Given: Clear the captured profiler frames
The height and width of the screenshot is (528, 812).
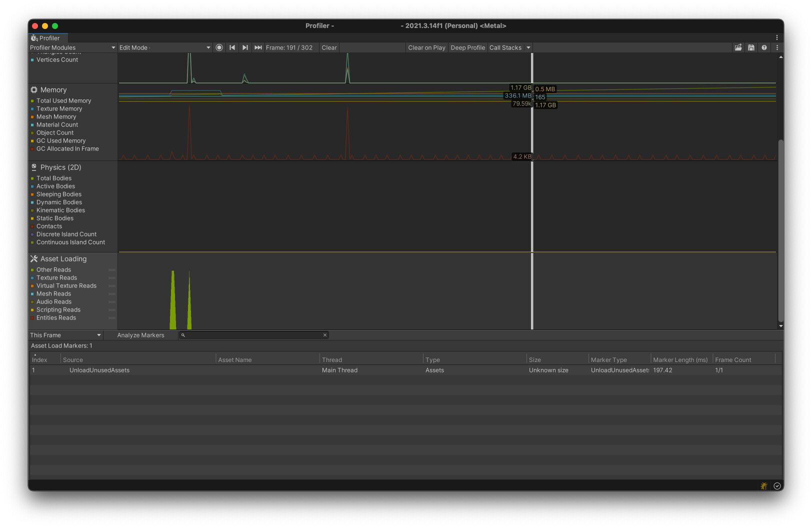Looking at the screenshot, I should coord(328,47).
